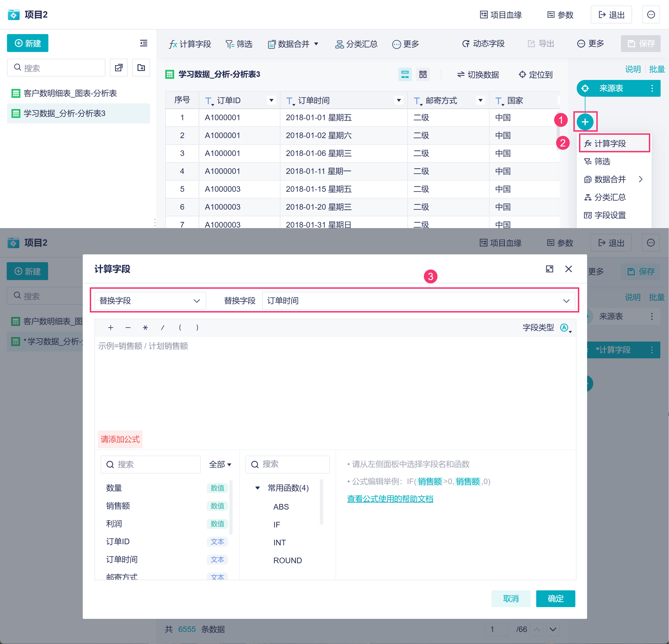The height and width of the screenshot is (644, 669).
Task: Click the new folder icon
Action: coord(141,68)
